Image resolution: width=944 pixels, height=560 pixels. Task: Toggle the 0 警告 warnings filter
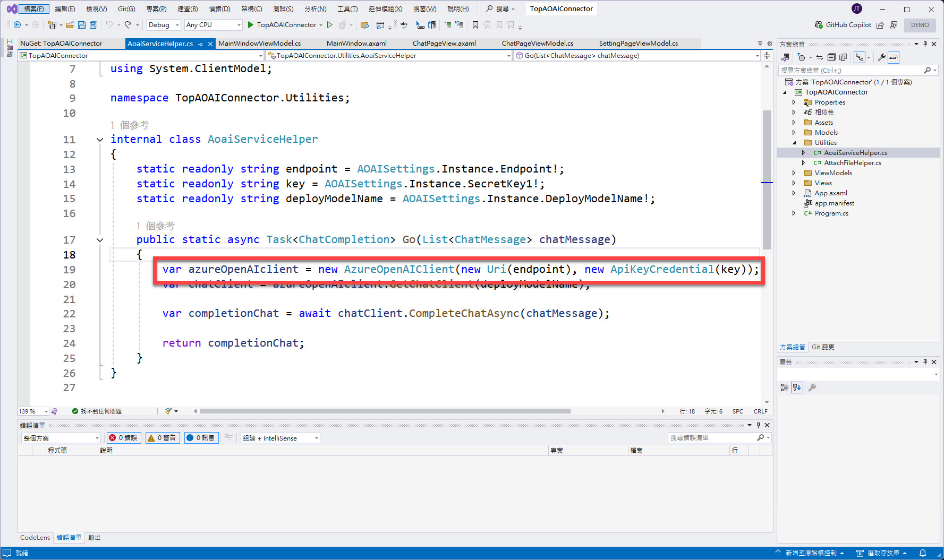(162, 438)
